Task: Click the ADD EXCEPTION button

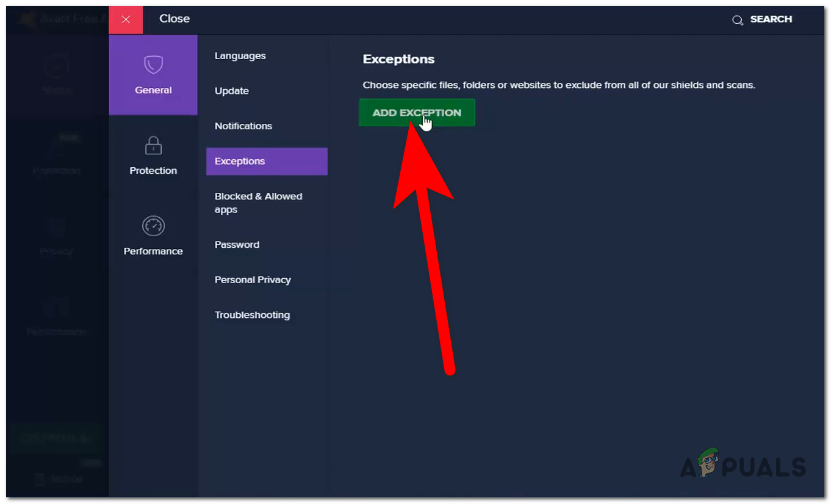Action: click(417, 112)
